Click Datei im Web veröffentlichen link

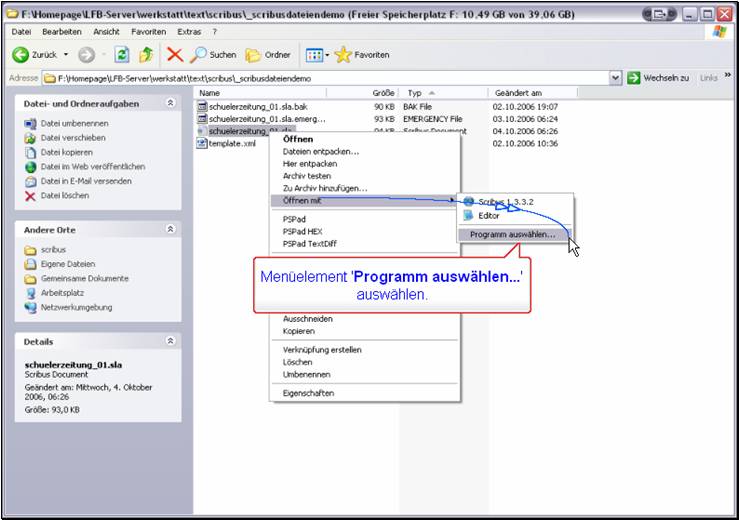click(93, 166)
